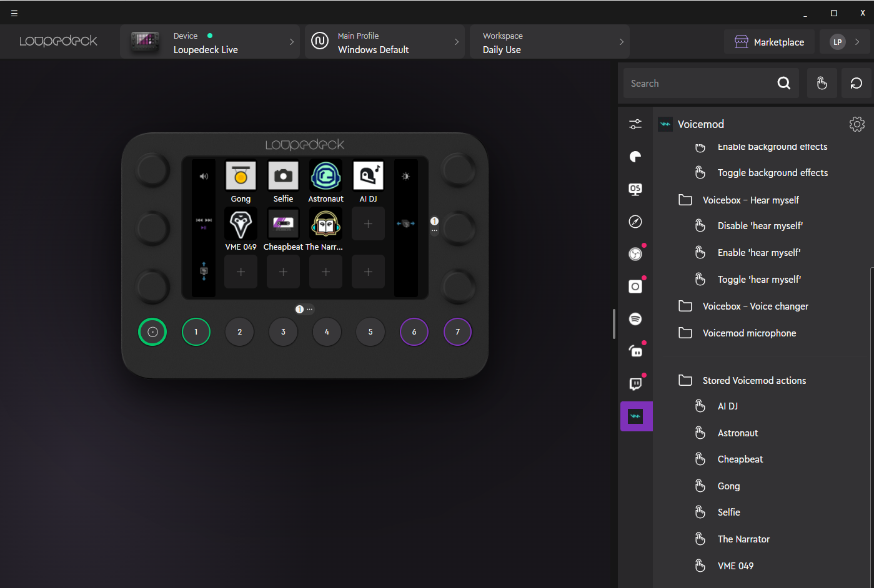
Task: Expand the Voicemod microphone folder
Action: click(749, 333)
